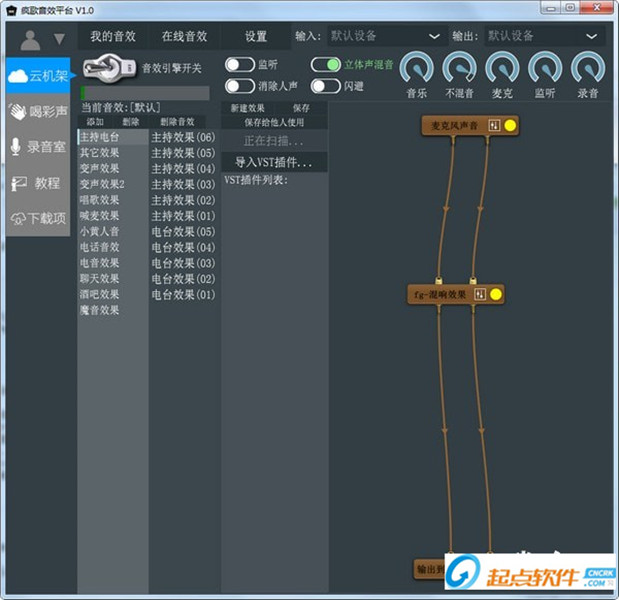Select 酒吧效果 category
The image size is (619, 600).
tap(113, 294)
